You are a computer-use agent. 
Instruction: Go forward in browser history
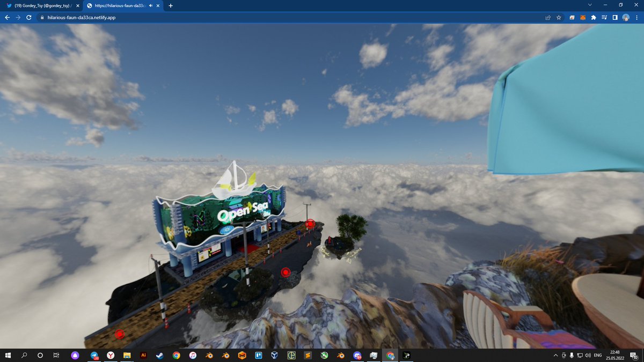pos(18,17)
